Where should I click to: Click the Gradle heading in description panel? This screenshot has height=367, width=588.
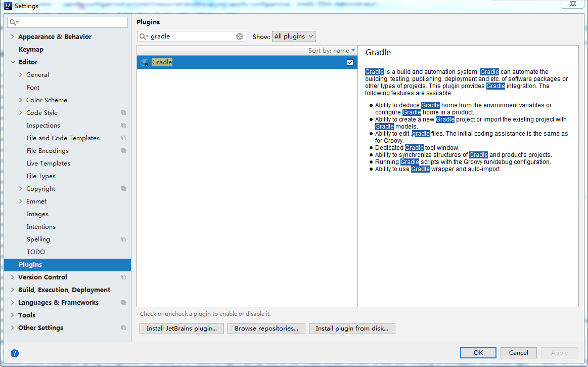point(378,52)
